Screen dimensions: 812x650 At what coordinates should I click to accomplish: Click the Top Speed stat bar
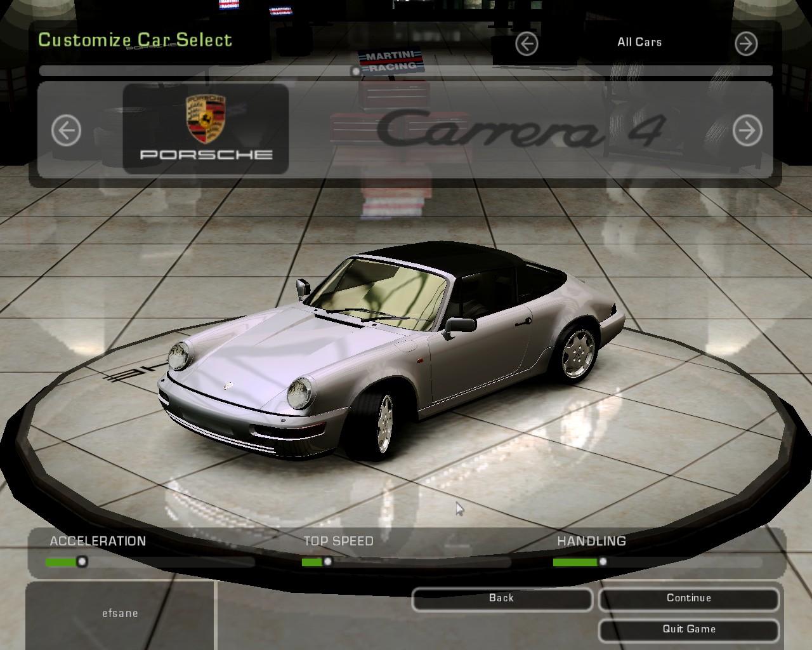[406, 562]
